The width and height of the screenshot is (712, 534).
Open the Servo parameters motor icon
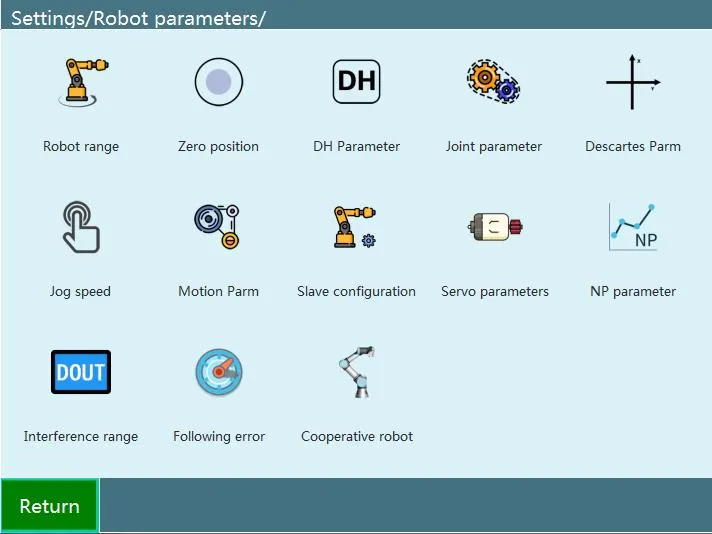coord(495,227)
